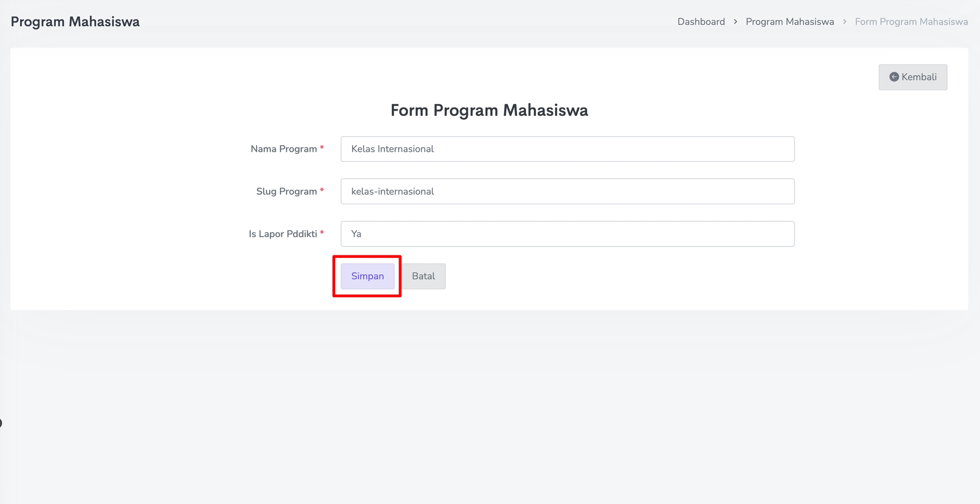The image size is (980, 504).
Task: Click the chevron right after Dashboard breadcrumb
Action: pyautogui.click(x=735, y=22)
